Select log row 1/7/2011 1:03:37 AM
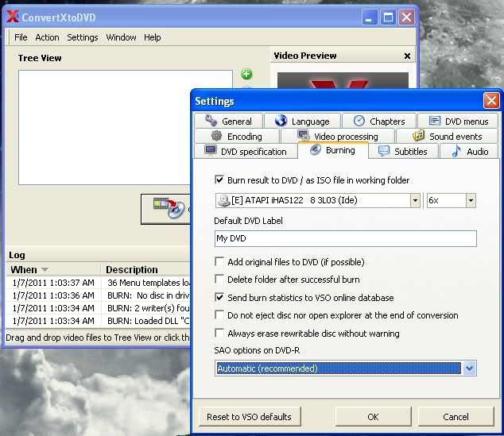Image resolution: width=504 pixels, height=436 pixels. coord(99,283)
